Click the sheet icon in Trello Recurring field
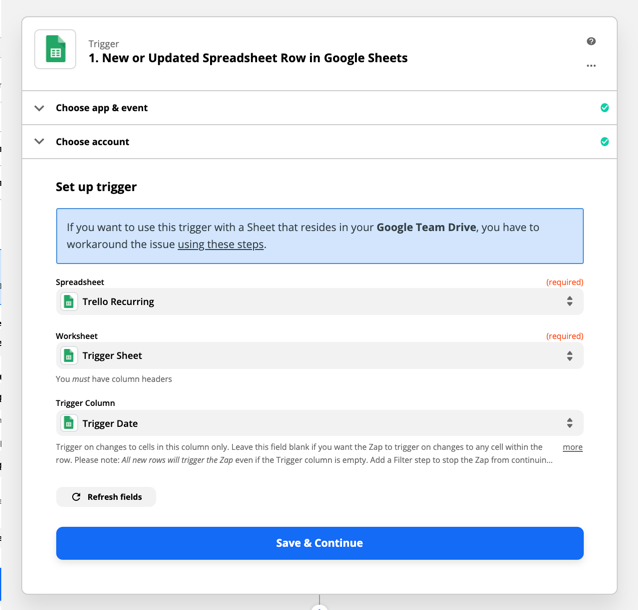This screenshot has width=638, height=610. (69, 302)
